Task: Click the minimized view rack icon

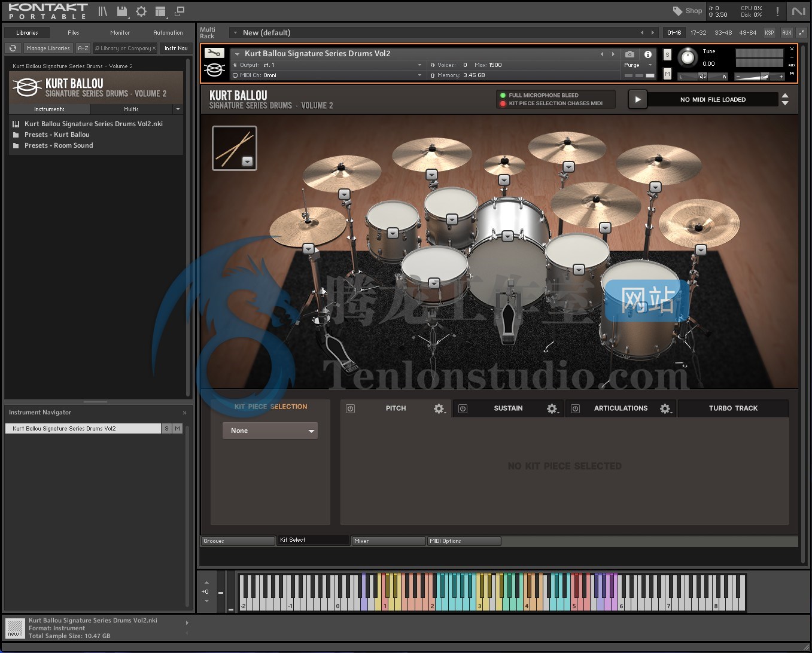Action: (180, 11)
